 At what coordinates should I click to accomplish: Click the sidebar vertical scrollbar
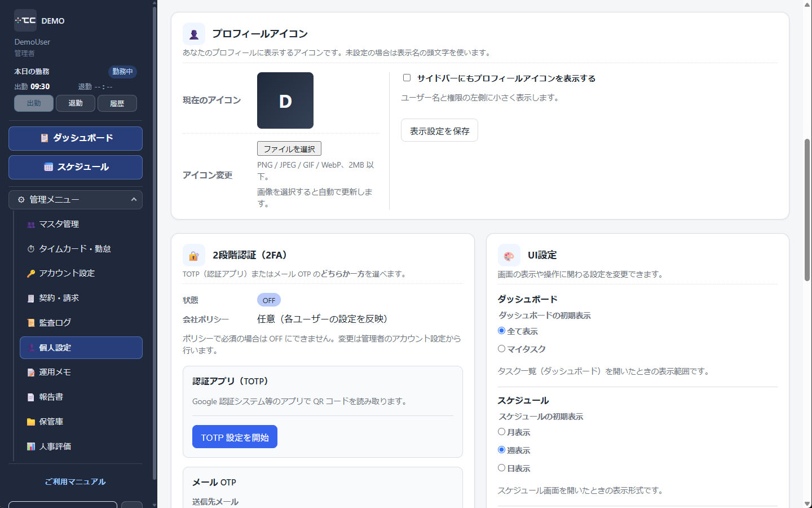pos(155,243)
